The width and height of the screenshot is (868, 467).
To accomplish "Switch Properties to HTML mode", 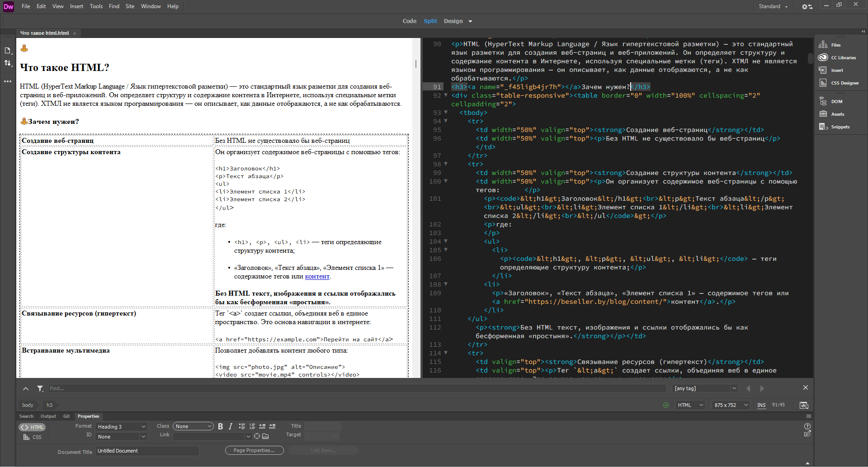I will click(32, 427).
